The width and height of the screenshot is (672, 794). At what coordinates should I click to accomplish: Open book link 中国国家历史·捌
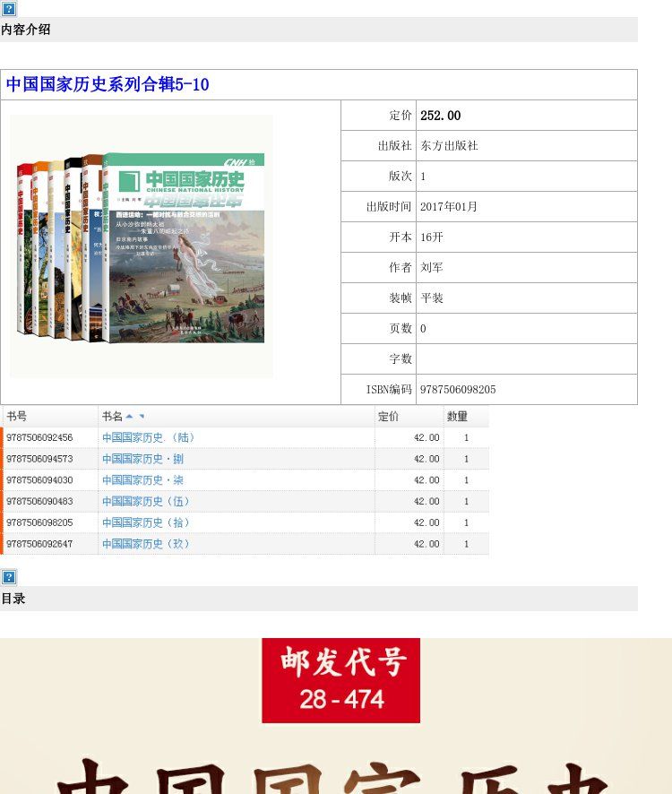pyautogui.click(x=143, y=459)
